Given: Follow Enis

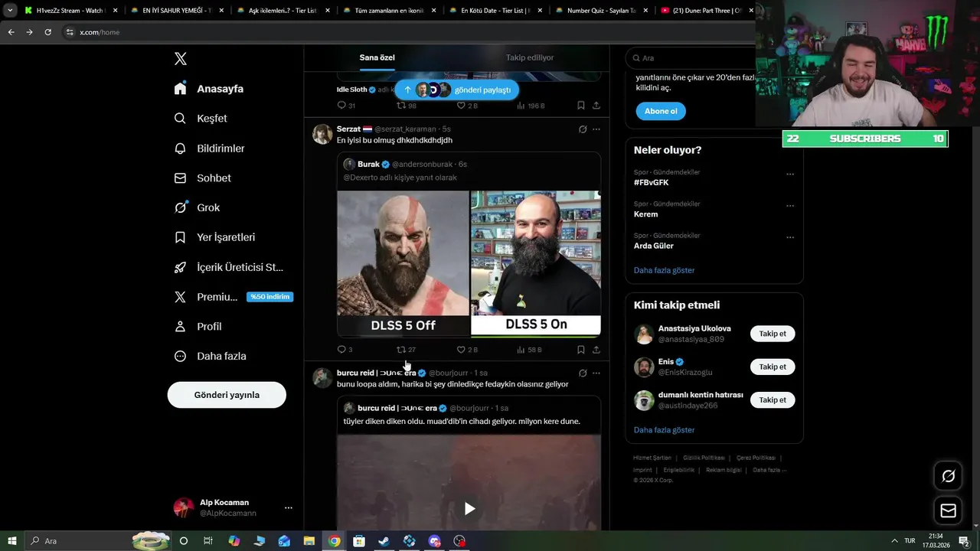Looking at the screenshot, I should coord(773,367).
